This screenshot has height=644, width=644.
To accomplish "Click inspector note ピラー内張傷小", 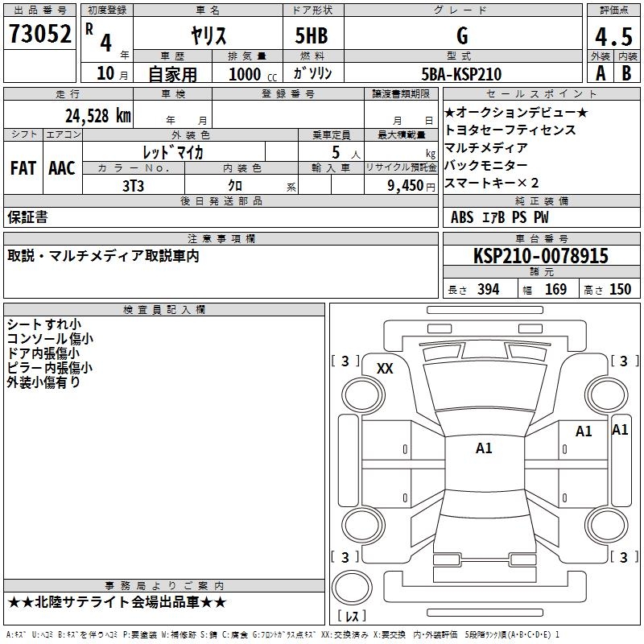I will pos(49,367).
